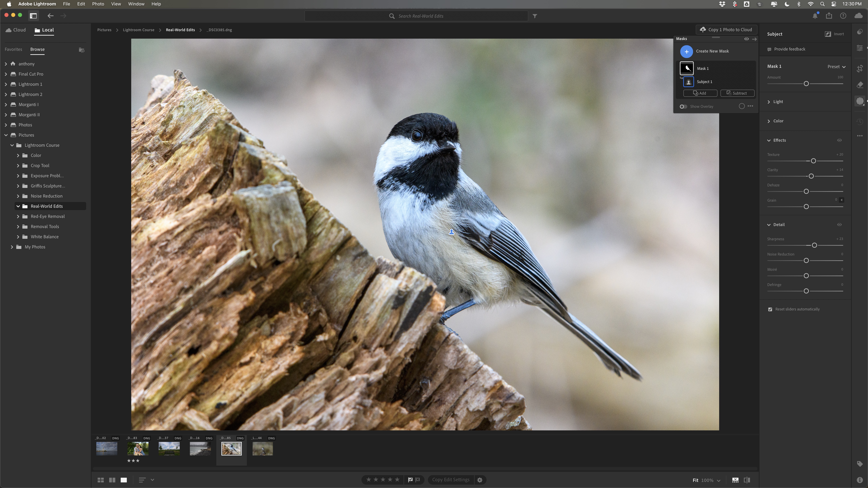The image size is (868, 488).
Task: Open the Photo menu
Action: 98,4
